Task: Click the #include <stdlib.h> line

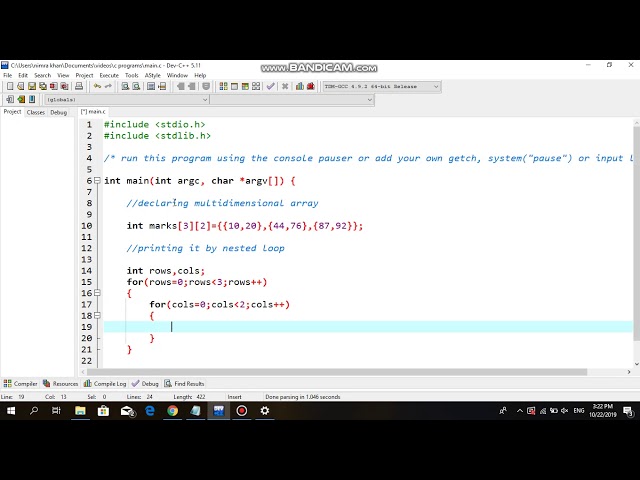Action: tap(157, 136)
